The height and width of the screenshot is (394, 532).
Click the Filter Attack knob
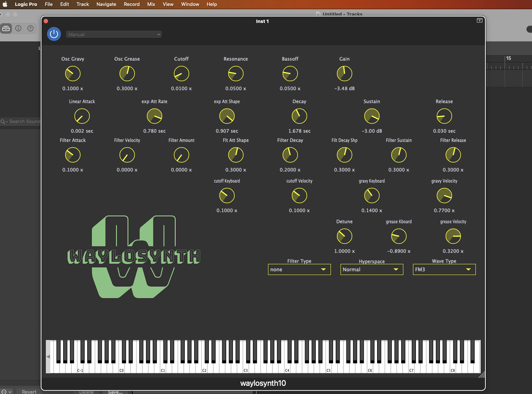[73, 155]
